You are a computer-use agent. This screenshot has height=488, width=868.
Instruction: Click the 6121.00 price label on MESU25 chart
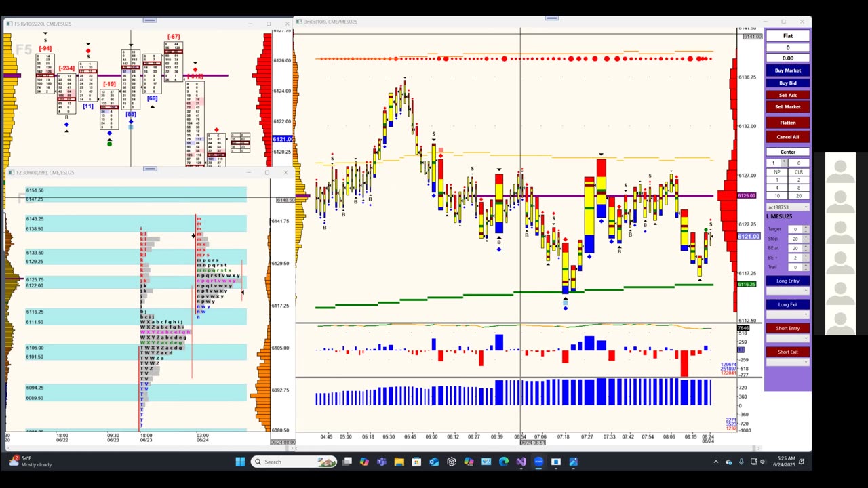[749, 237]
